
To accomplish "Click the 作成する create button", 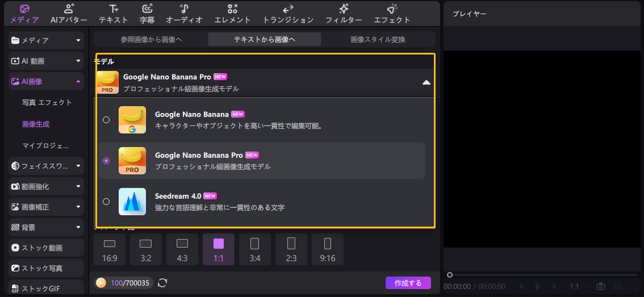I will [x=408, y=283].
